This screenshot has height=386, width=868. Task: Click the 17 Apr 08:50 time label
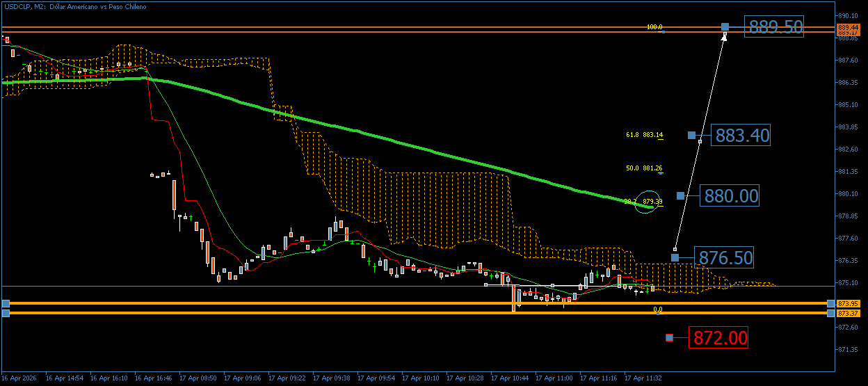198,379
